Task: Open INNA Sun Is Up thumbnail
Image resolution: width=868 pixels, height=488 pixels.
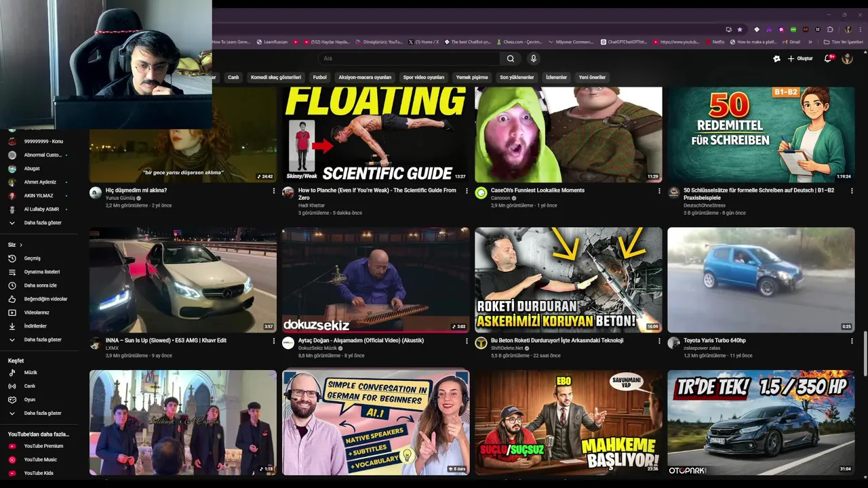Action: point(183,280)
